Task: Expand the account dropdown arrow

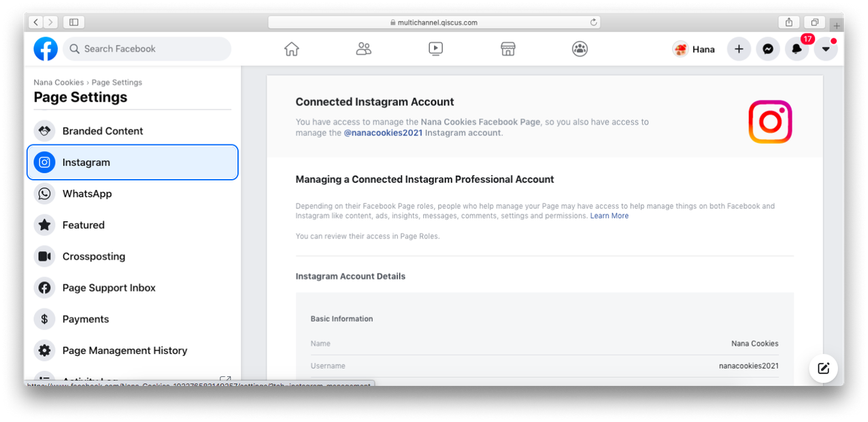Action: (826, 49)
